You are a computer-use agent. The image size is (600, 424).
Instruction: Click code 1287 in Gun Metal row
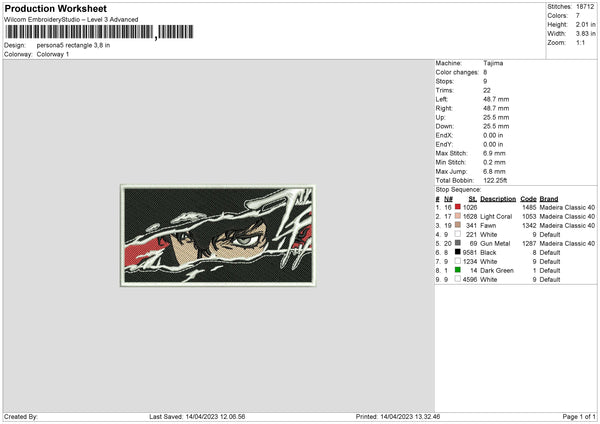[x=529, y=243]
